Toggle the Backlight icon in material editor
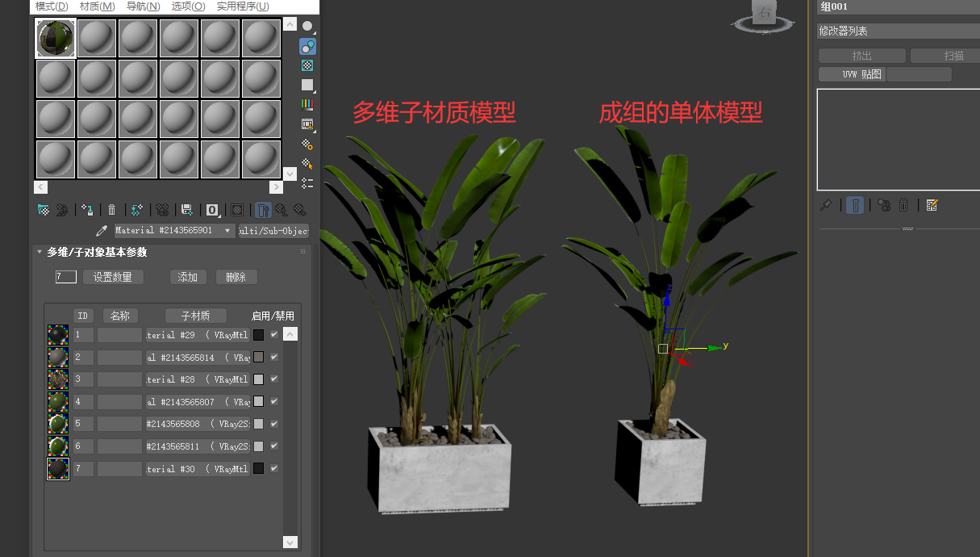Screen dimensions: 980x557 click(307, 46)
